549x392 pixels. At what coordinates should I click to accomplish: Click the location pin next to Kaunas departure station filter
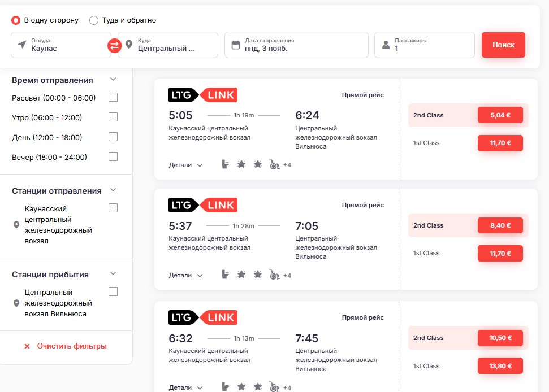[x=16, y=225]
